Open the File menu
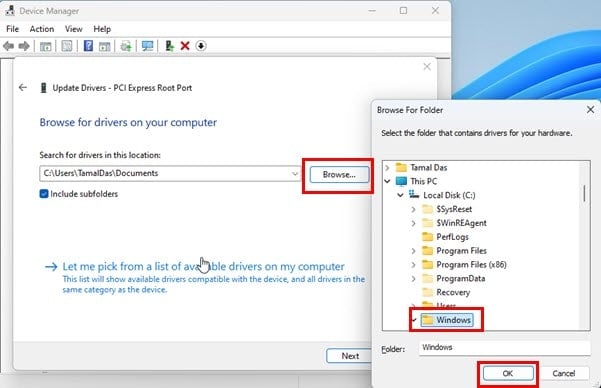The width and height of the screenshot is (601, 388). 12,29
